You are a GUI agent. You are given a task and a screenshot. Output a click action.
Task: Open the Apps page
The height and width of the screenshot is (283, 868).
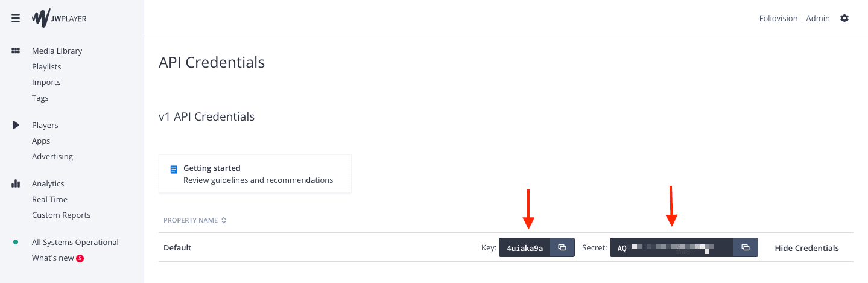41,141
